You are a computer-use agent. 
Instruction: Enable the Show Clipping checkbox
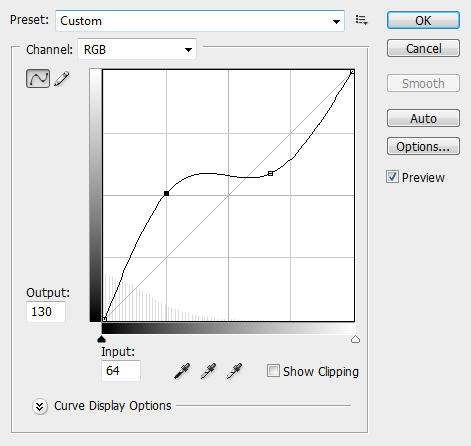point(273,371)
